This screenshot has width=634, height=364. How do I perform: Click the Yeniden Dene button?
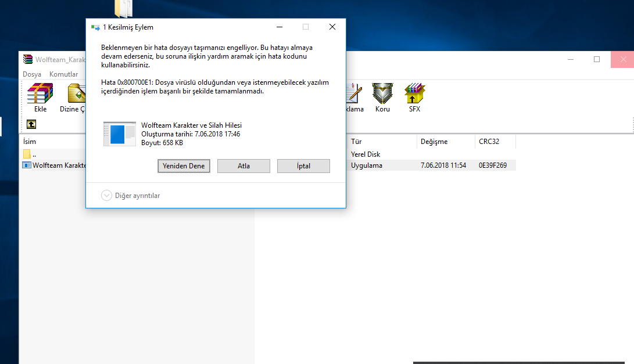(184, 165)
